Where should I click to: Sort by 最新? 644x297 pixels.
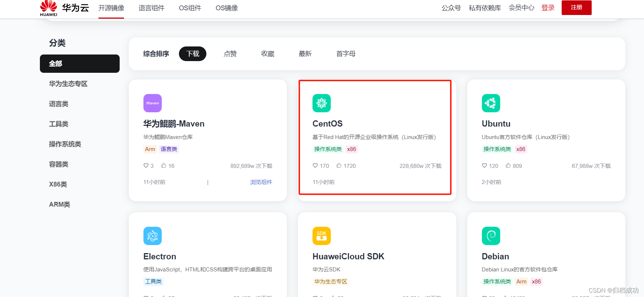pos(305,54)
